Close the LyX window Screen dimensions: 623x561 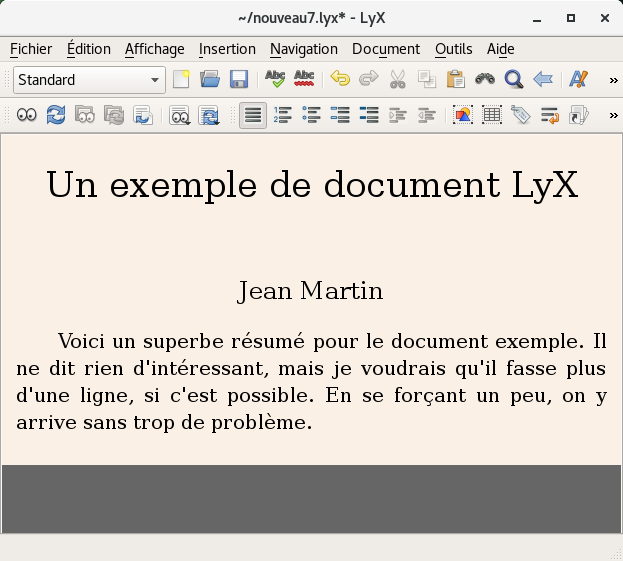[x=605, y=18]
